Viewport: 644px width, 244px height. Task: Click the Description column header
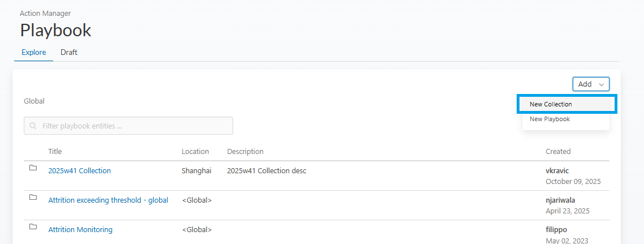click(x=245, y=152)
